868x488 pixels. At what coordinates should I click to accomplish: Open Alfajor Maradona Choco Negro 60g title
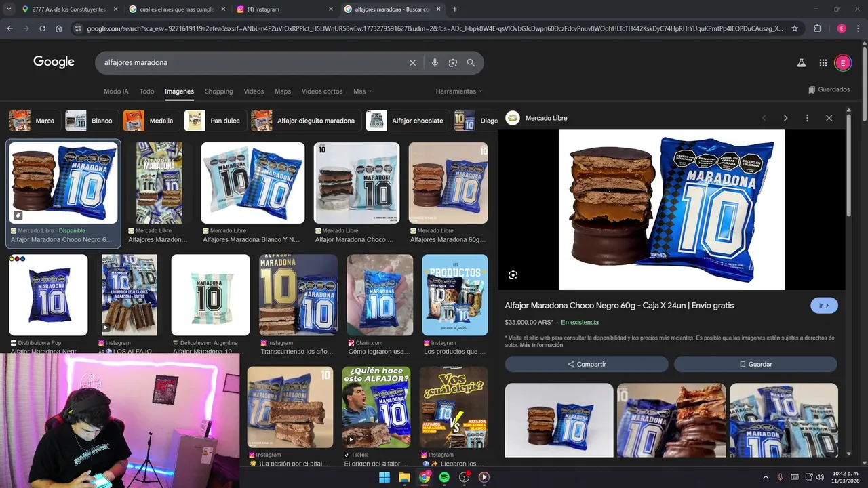click(x=619, y=306)
